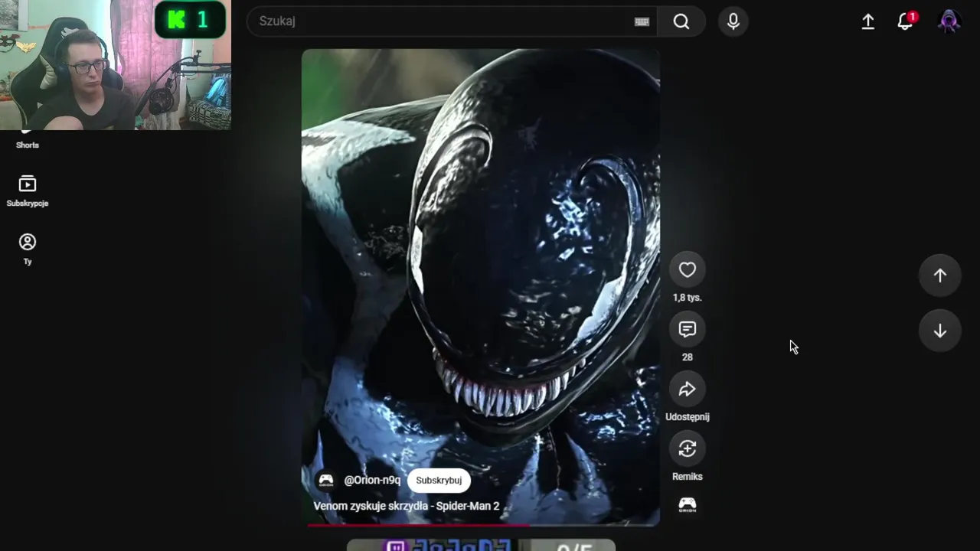Viewport: 980px width, 551px height.
Task: Open notifications bell
Action: [906, 21]
